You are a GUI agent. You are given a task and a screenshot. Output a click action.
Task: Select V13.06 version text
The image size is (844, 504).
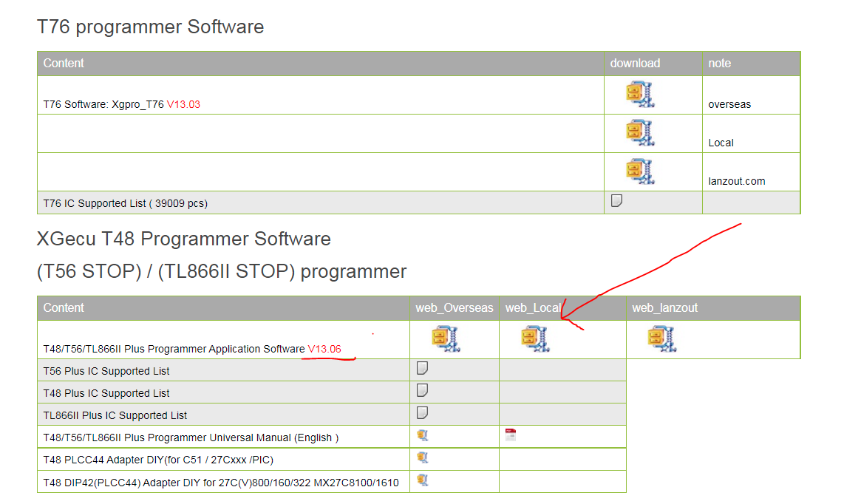(x=324, y=349)
